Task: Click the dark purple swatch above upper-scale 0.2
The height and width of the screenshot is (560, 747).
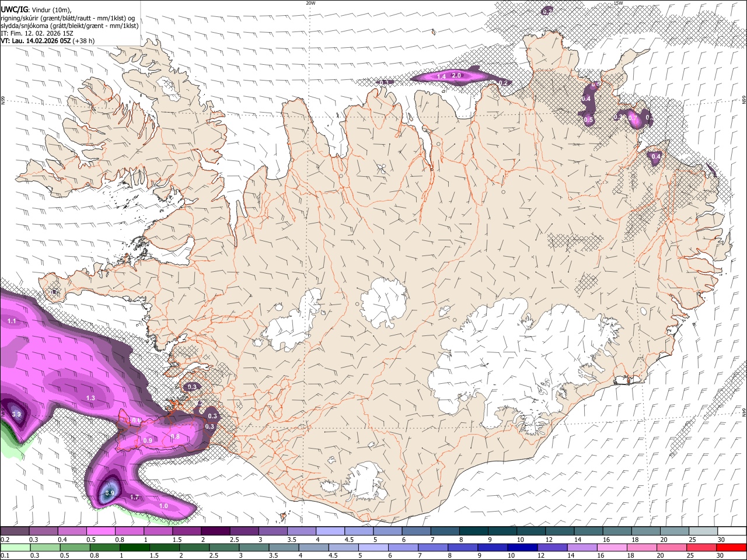Action: [15, 531]
